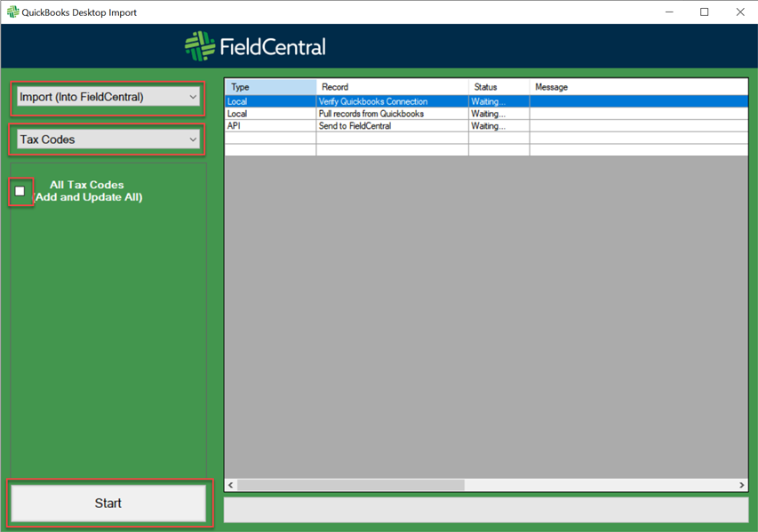Click the Start button
The image size is (758, 532).
click(x=108, y=503)
